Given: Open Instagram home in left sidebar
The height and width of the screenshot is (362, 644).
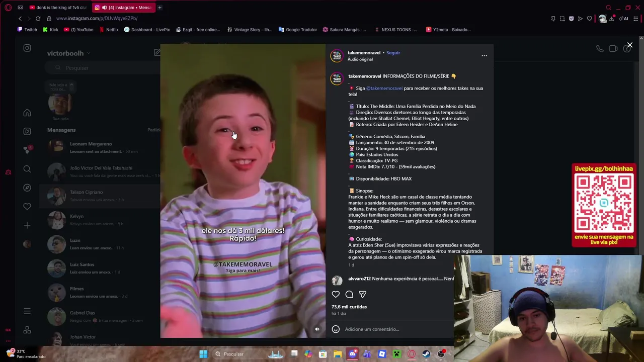Looking at the screenshot, I should (x=27, y=113).
